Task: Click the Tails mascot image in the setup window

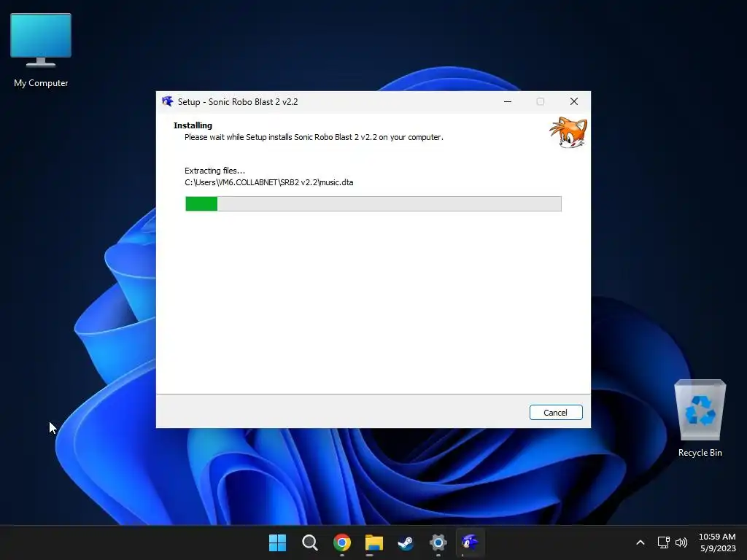Action: (568, 133)
